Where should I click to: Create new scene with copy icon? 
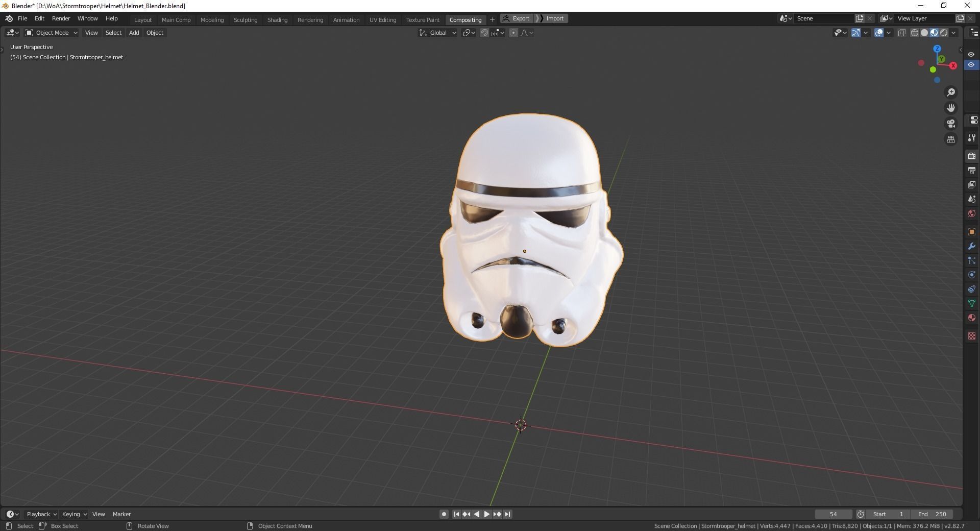coord(860,18)
